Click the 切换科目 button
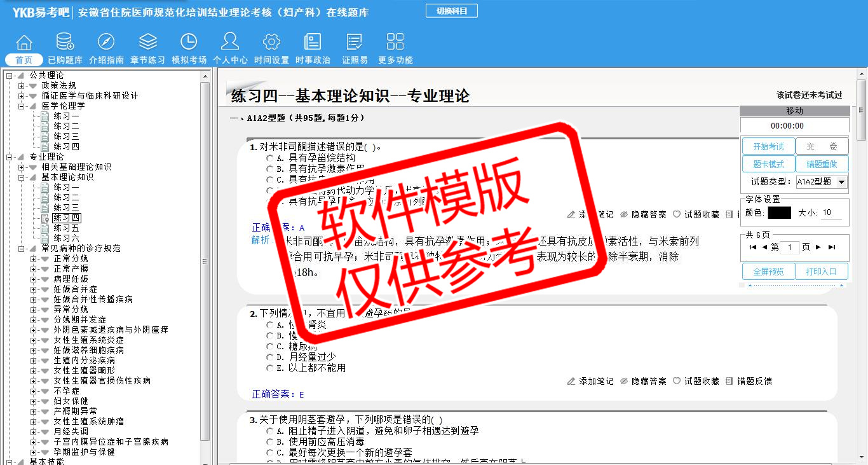 (x=451, y=11)
